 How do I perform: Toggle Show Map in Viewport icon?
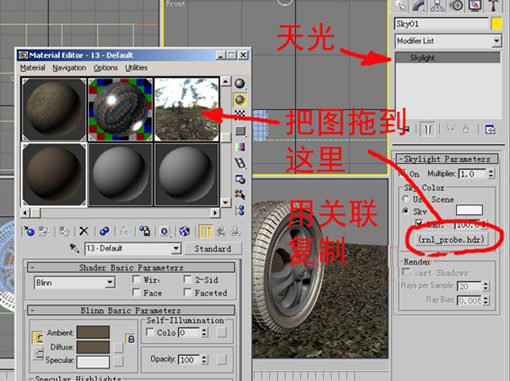184,231
